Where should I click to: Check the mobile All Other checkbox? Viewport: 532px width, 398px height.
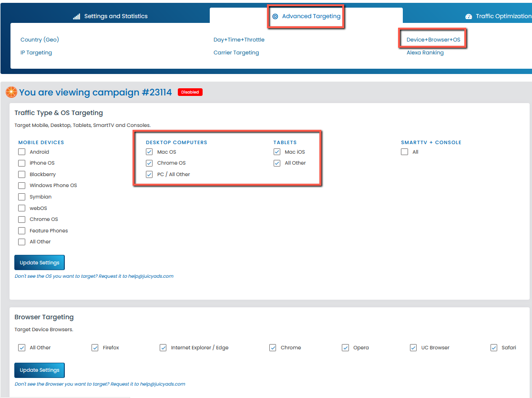pyautogui.click(x=22, y=242)
